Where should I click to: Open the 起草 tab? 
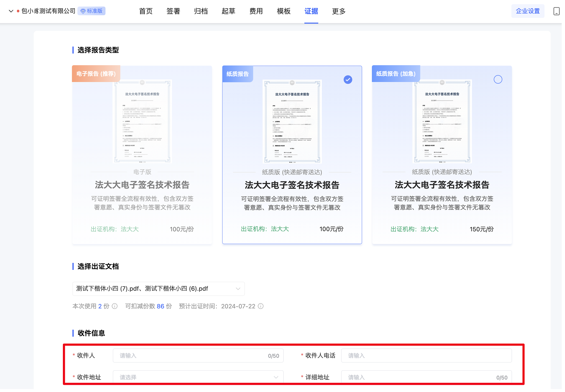click(x=229, y=11)
